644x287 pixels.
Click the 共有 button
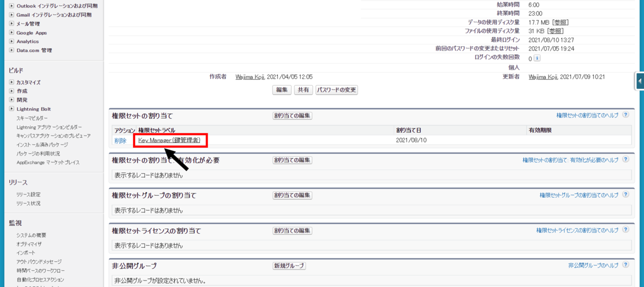click(x=303, y=90)
